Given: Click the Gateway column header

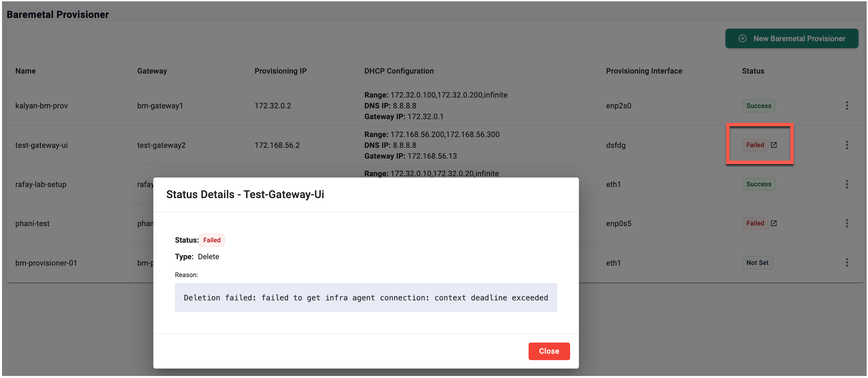Looking at the screenshot, I should point(152,71).
